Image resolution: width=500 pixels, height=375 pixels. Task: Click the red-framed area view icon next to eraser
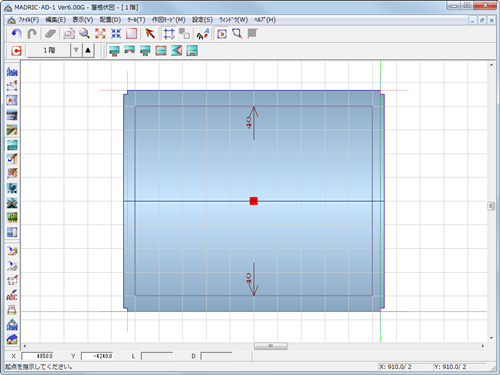(69, 34)
